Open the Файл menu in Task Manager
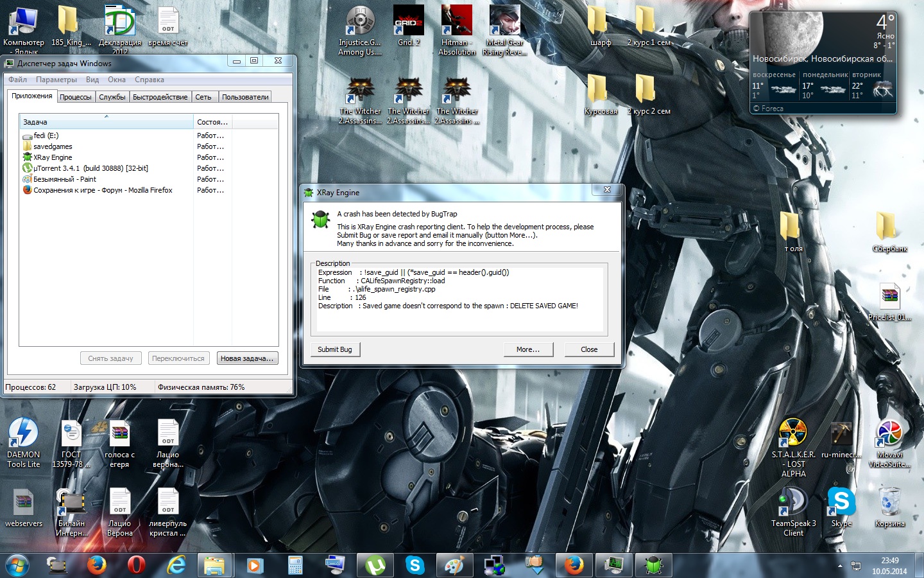Viewport: 924px width, 578px height. click(17, 80)
